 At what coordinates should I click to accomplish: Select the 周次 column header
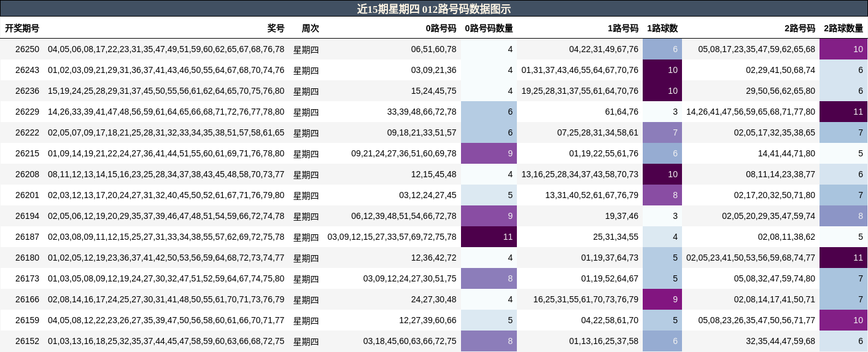pyautogui.click(x=311, y=28)
